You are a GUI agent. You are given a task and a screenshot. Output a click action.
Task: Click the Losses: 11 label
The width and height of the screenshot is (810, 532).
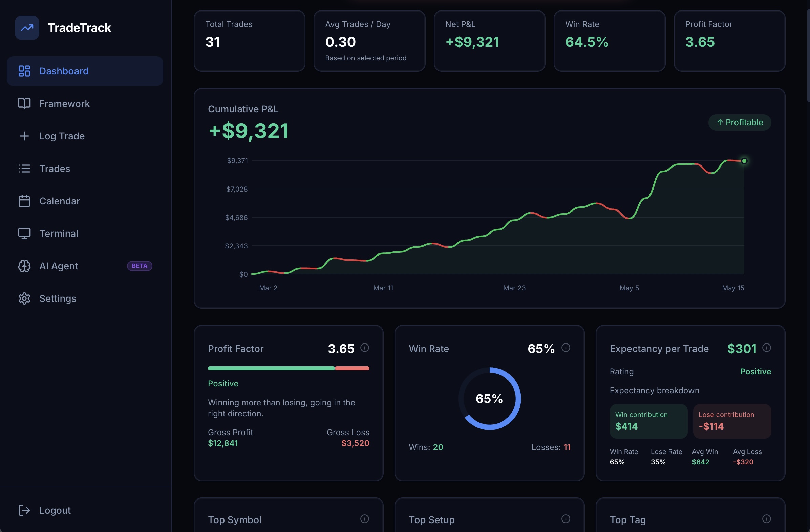coord(551,447)
